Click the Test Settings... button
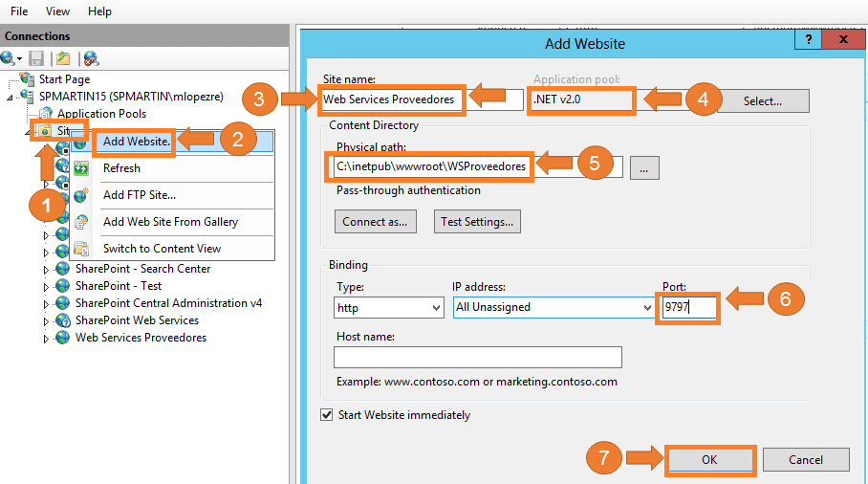The image size is (868, 484). click(x=477, y=222)
